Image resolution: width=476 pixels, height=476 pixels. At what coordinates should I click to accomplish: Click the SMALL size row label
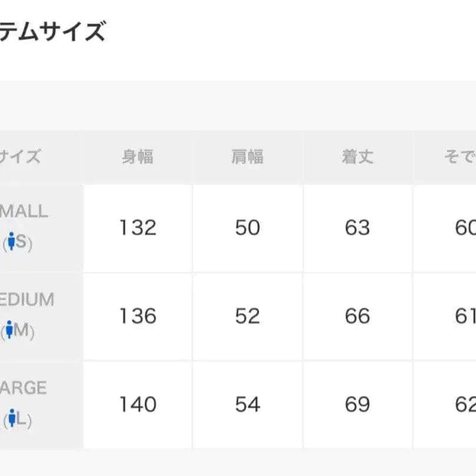click(x=25, y=211)
